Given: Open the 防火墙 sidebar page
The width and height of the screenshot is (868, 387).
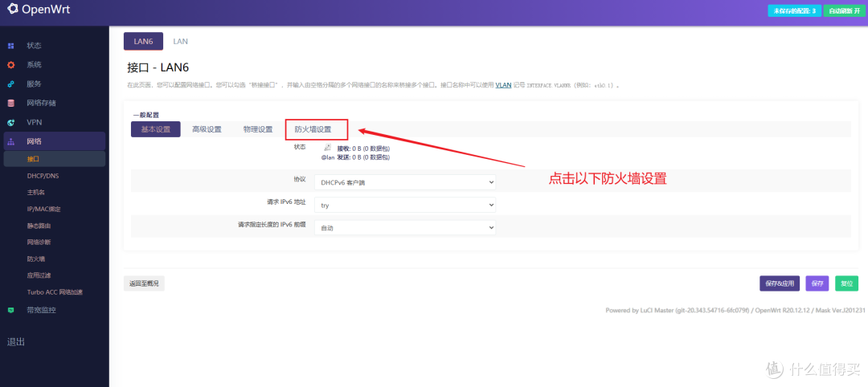Looking at the screenshot, I should [35, 259].
